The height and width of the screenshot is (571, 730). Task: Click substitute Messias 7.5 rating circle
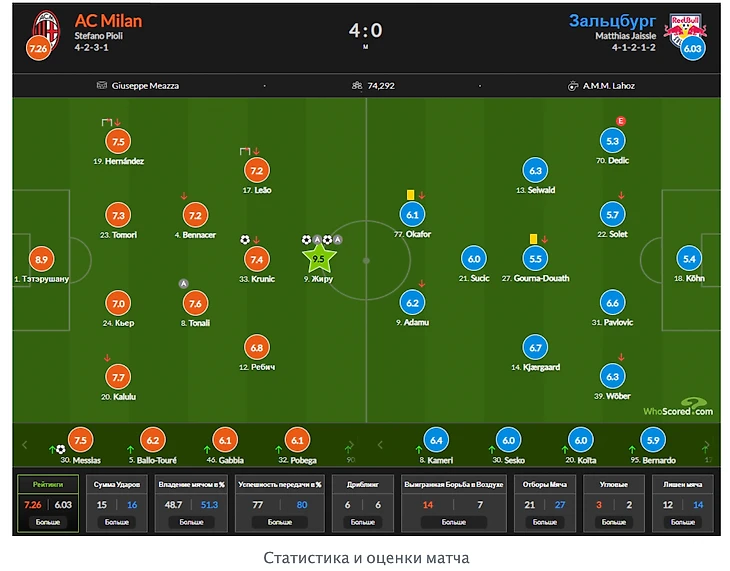click(81, 441)
